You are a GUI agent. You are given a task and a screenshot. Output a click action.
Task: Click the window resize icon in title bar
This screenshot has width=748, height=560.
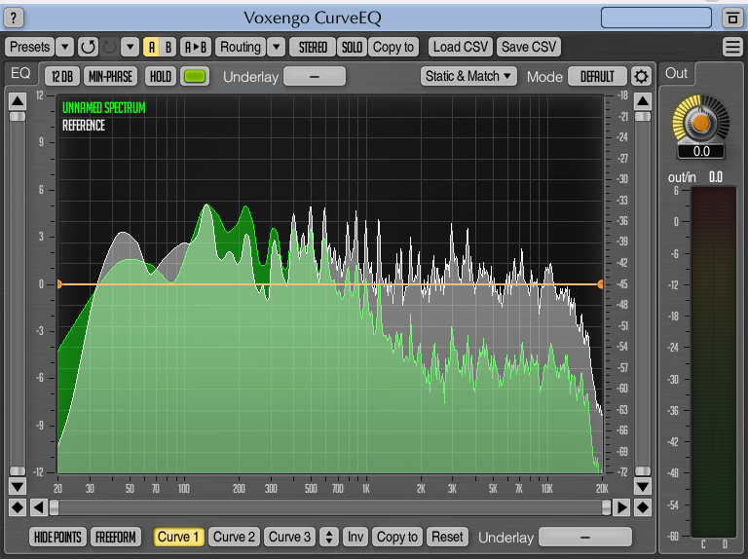[732, 18]
